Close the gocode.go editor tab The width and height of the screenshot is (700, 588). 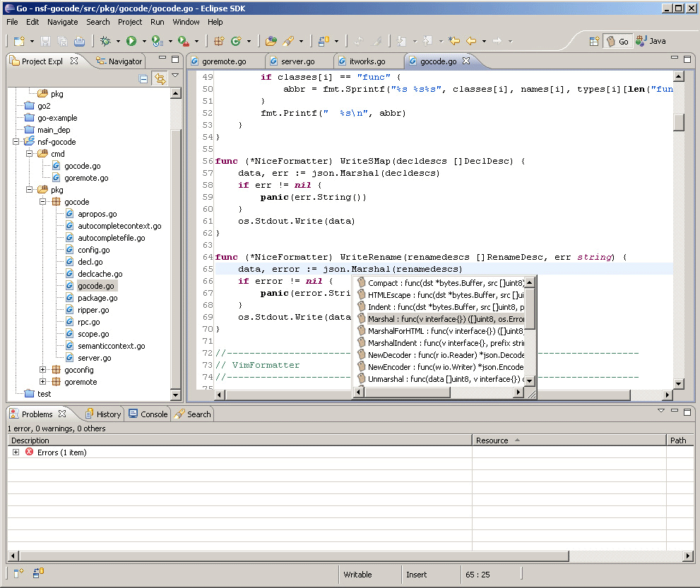466,61
